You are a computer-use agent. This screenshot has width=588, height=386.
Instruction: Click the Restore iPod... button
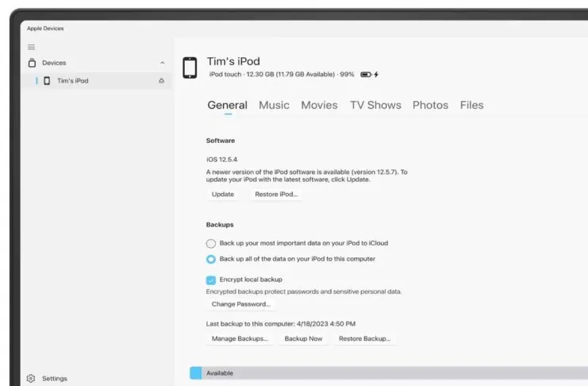tap(276, 194)
